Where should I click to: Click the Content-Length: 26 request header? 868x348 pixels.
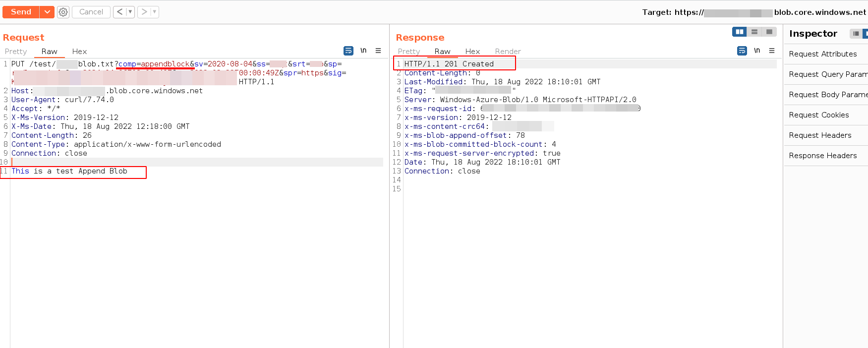52,135
